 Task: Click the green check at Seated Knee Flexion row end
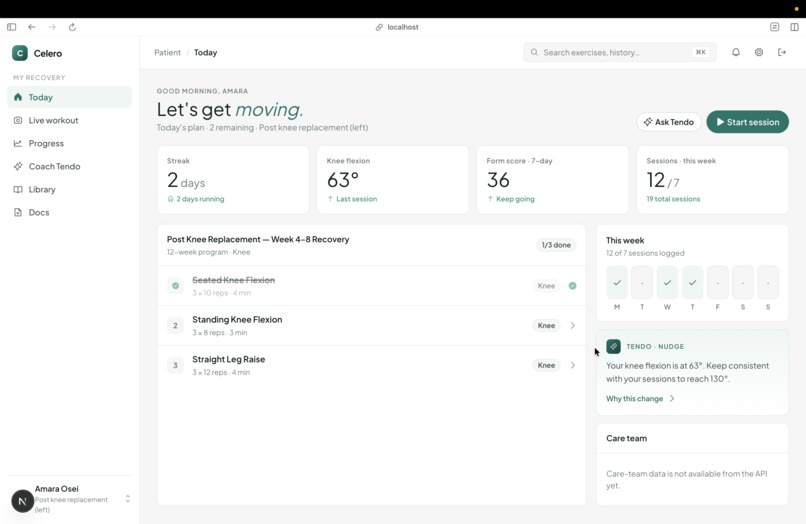(x=572, y=285)
